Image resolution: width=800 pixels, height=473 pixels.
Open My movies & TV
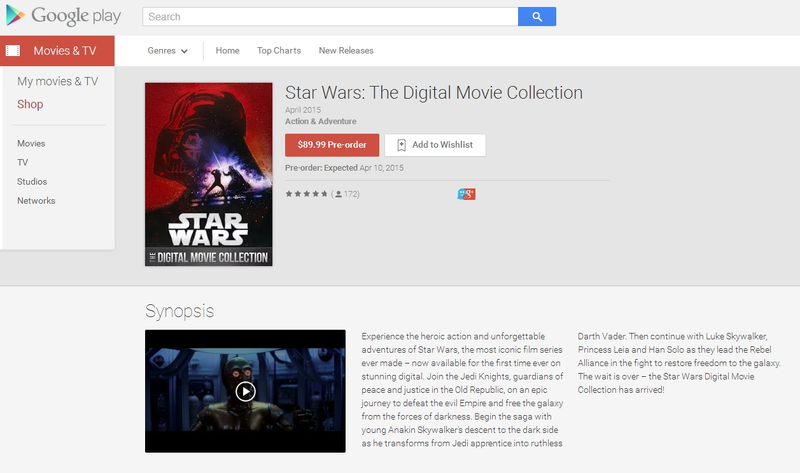click(x=58, y=81)
